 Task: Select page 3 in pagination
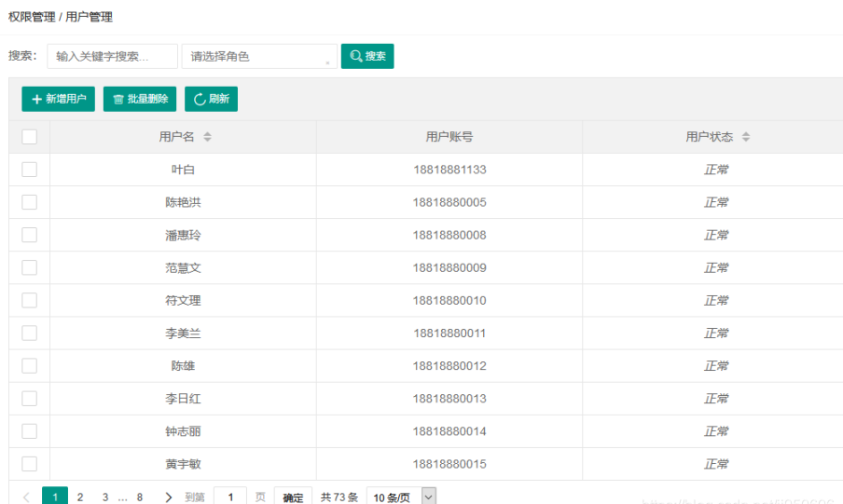105,497
